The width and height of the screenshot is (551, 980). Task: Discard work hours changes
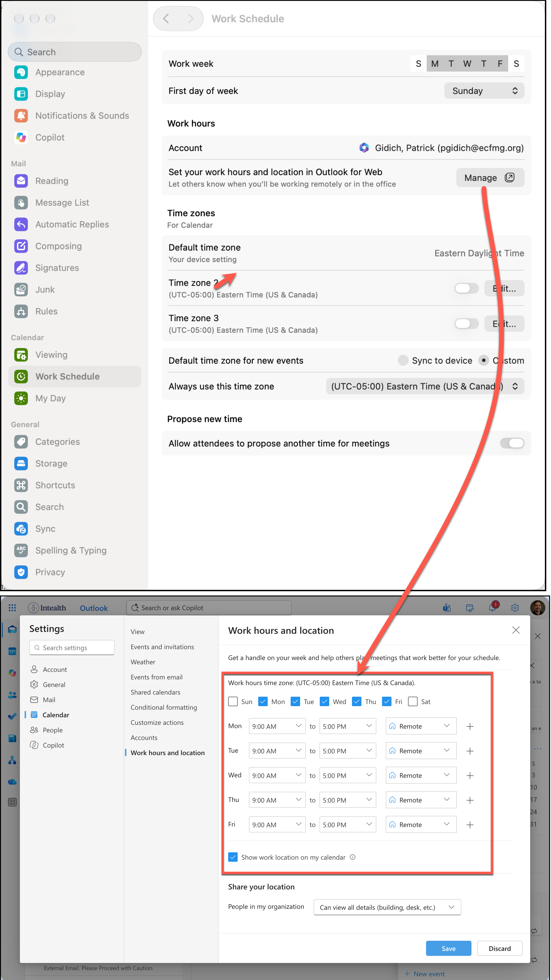[x=499, y=948]
